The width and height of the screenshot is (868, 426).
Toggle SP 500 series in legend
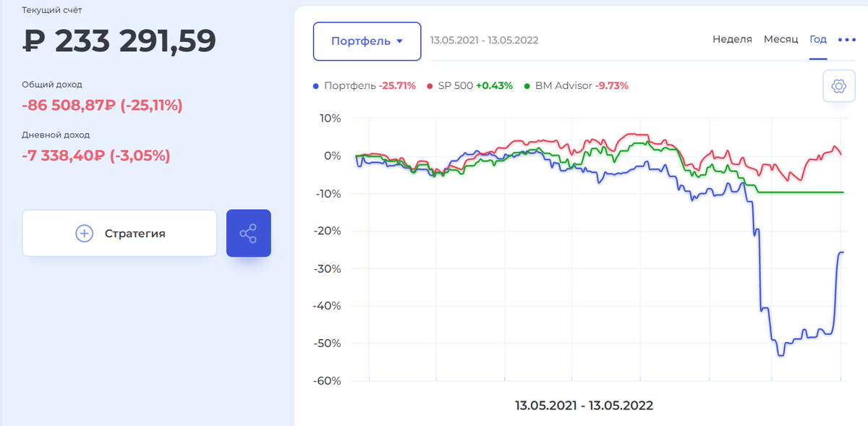click(470, 85)
